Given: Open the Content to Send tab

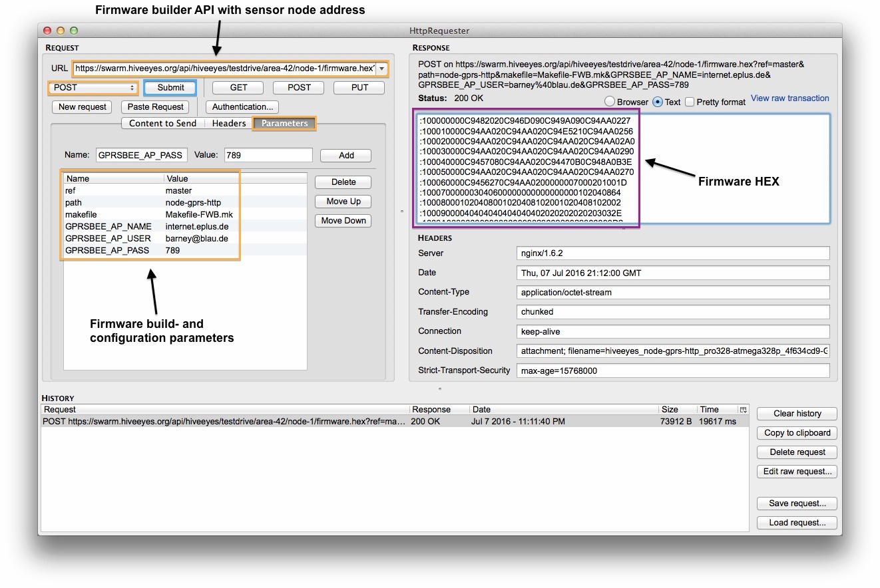Looking at the screenshot, I should point(162,123).
